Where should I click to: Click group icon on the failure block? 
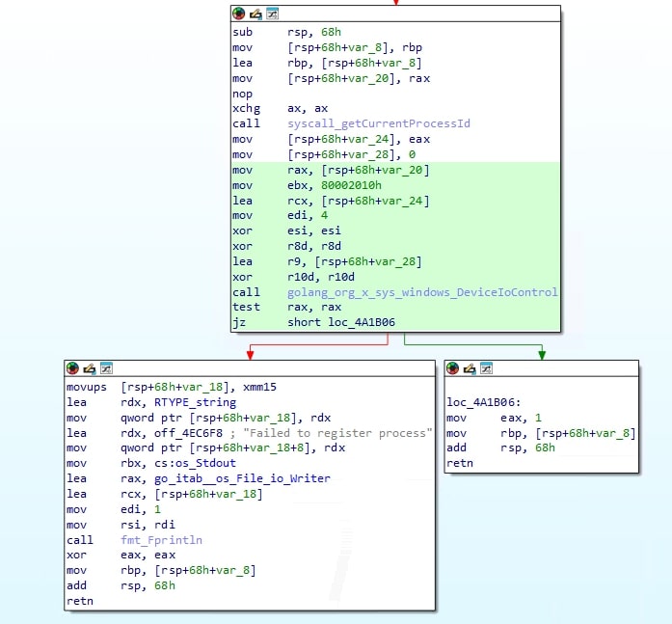pos(106,368)
